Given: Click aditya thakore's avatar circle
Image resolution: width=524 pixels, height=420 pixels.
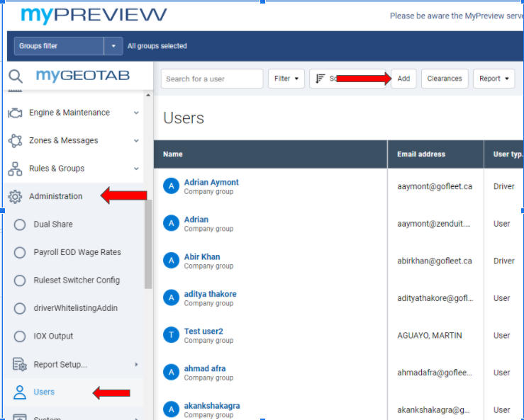Looking at the screenshot, I should 171,297.
